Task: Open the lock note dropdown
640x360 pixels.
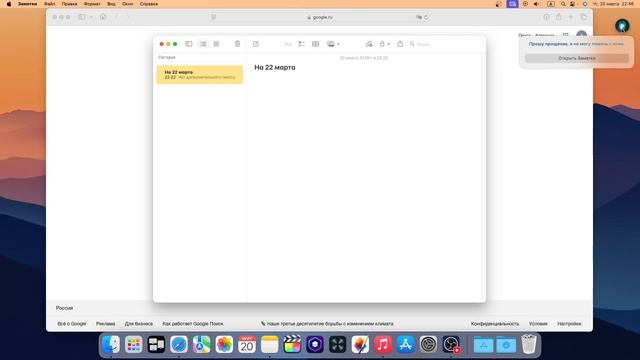Action: pos(384,44)
